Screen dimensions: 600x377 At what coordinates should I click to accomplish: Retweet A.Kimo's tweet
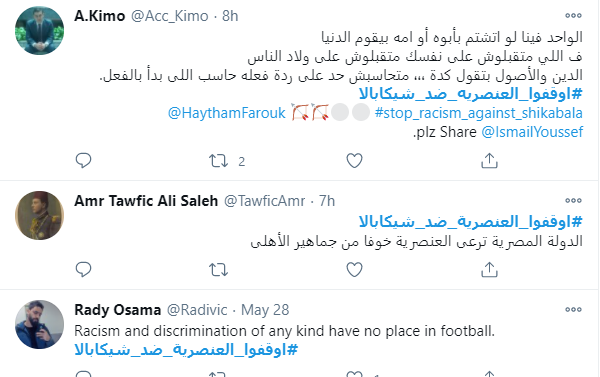tap(218, 161)
